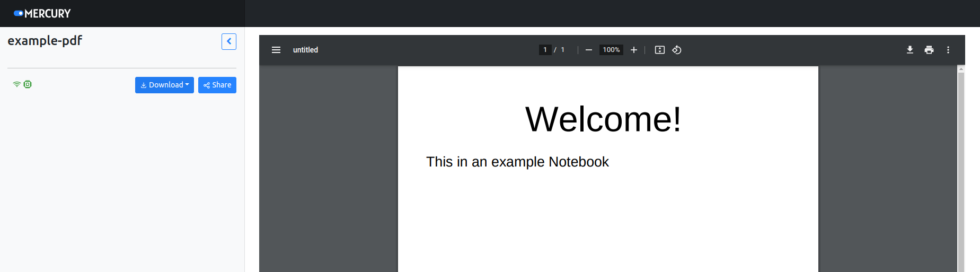Click the Mercury logo in header
980x272 pixels.
42,13
